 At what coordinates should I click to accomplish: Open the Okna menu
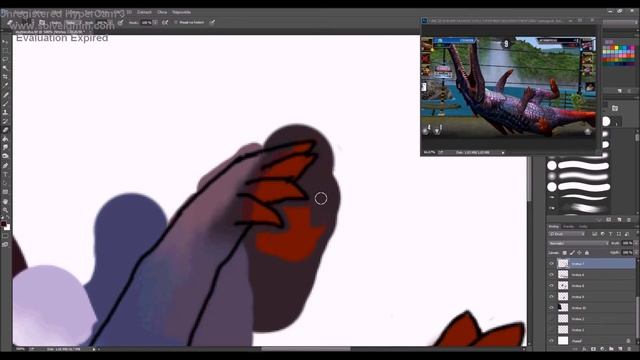162,12
